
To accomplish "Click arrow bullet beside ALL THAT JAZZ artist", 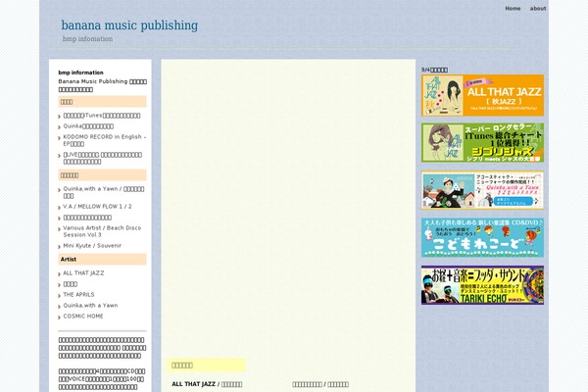I will click(x=59, y=274).
